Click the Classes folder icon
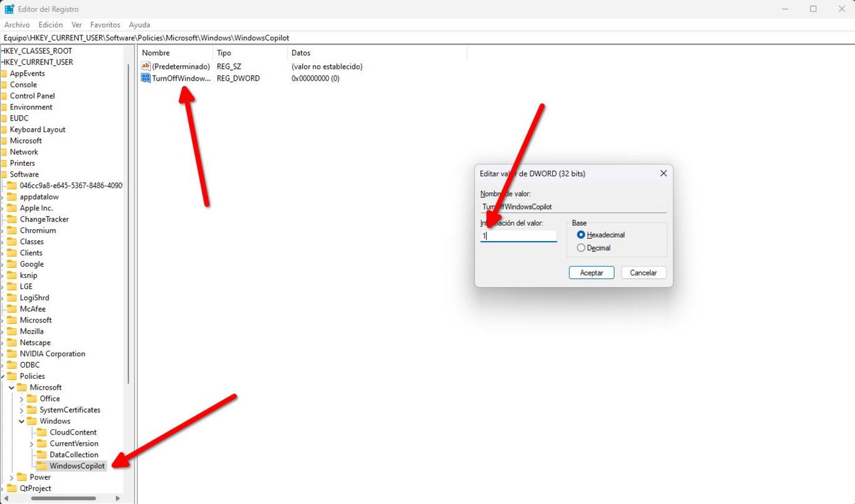Image resolution: width=855 pixels, height=504 pixels. pyautogui.click(x=12, y=242)
